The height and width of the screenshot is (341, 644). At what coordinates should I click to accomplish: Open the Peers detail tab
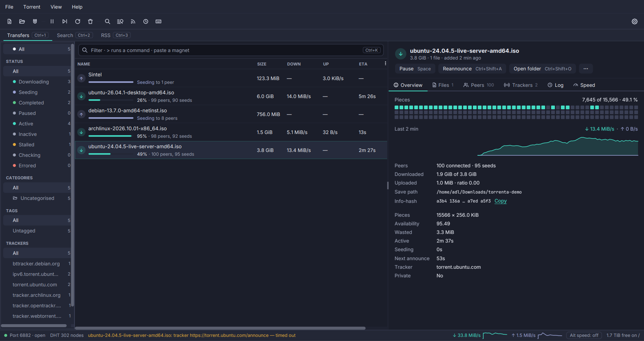point(479,85)
